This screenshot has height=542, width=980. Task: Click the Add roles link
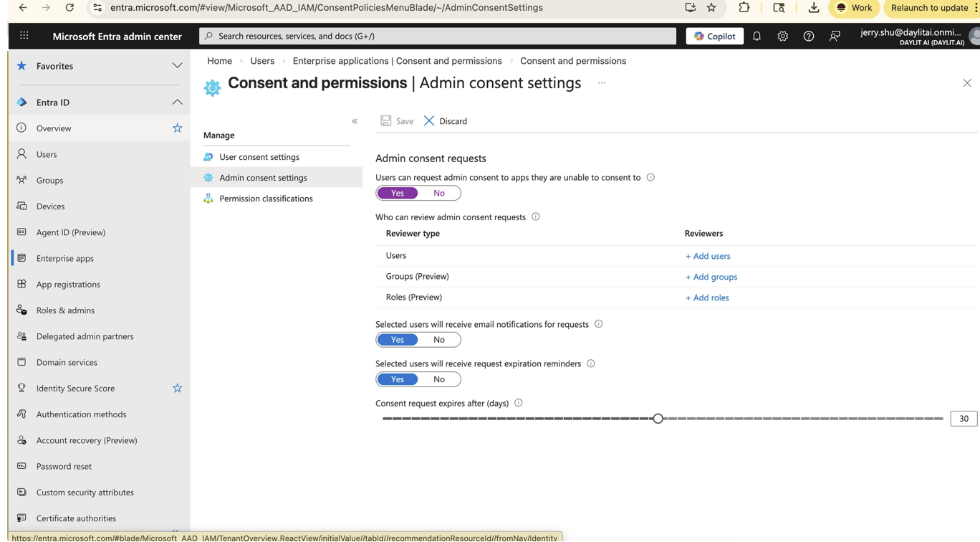[x=707, y=298]
